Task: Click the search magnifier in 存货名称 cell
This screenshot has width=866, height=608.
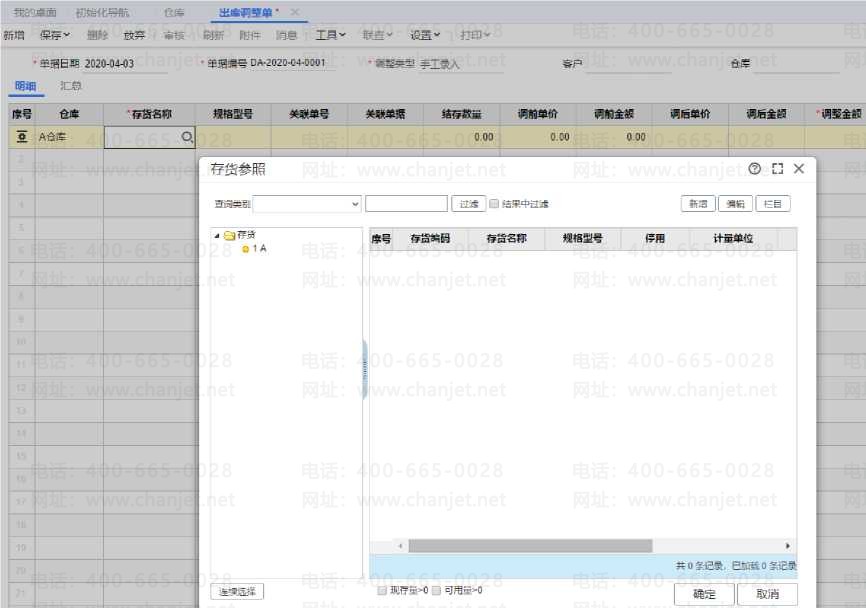Action: tap(186, 137)
